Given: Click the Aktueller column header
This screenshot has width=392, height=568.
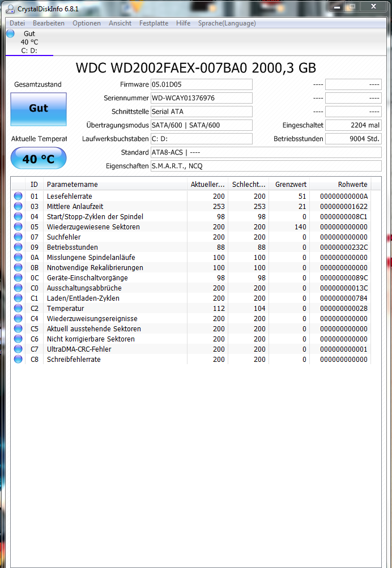Looking at the screenshot, I should tap(207, 185).
